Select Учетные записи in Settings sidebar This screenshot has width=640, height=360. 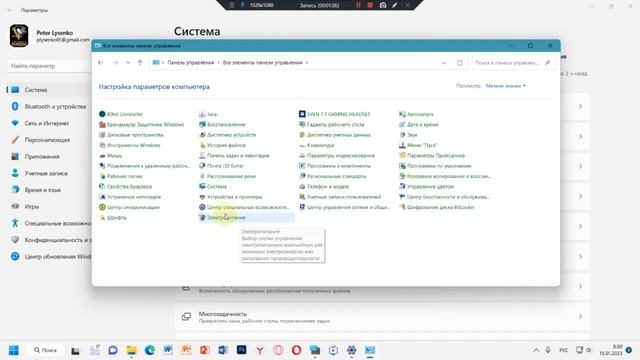(49, 173)
